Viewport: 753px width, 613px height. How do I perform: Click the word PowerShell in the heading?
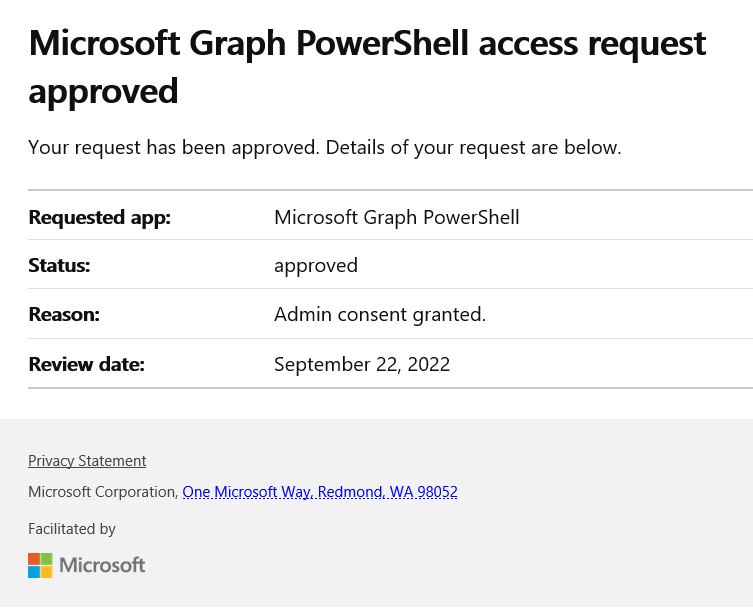pyautogui.click(x=382, y=44)
